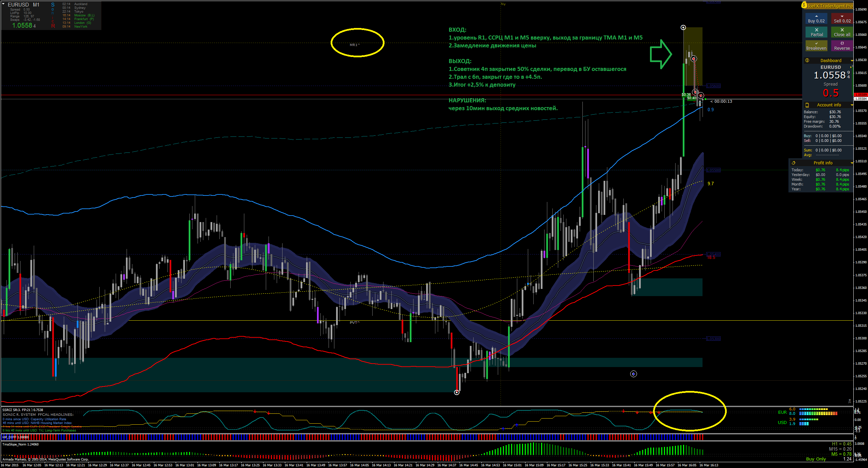Select the MR1 pivot level label

pyautogui.click(x=355, y=45)
